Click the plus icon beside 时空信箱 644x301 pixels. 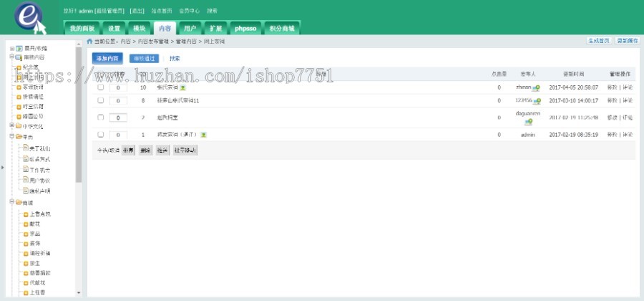pos(19,107)
